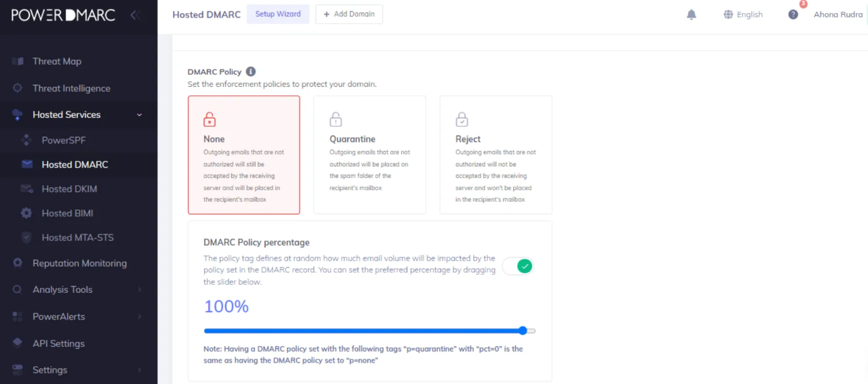This screenshot has height=384, width=868.
Task: Click the Hosted MTA-STS shield icon
Action: click(26, 238)
